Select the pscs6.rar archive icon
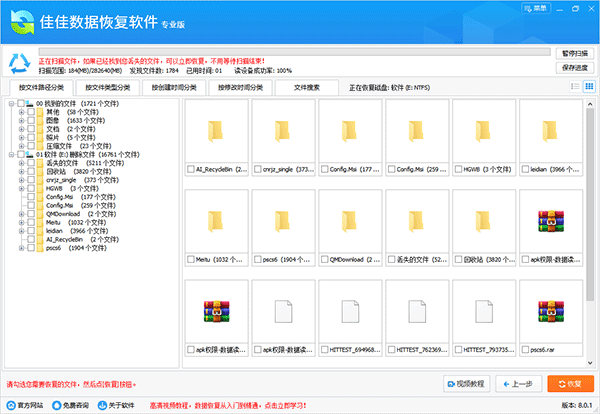 coord(551,311)
